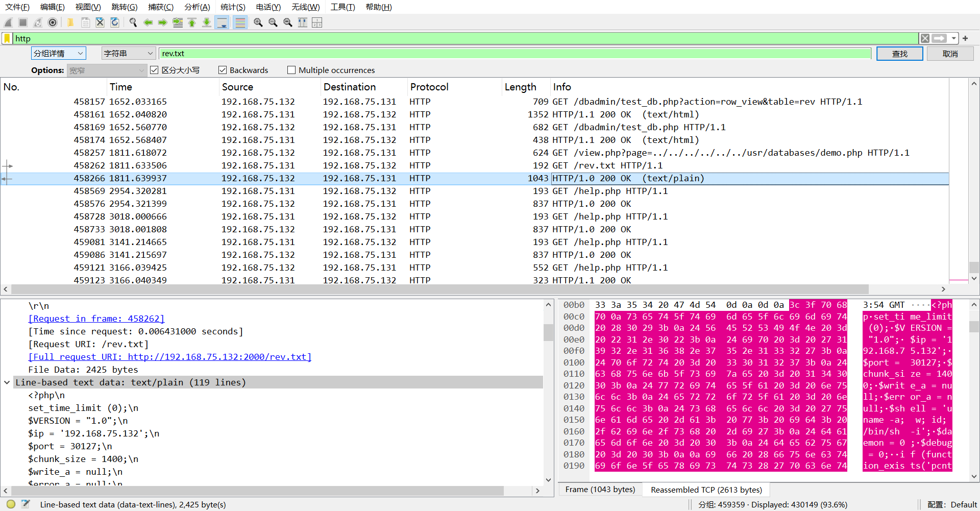Viewport: 980px width, 511px height.
Task: Stop the capture with the square icon
Action: coord(23,22)
